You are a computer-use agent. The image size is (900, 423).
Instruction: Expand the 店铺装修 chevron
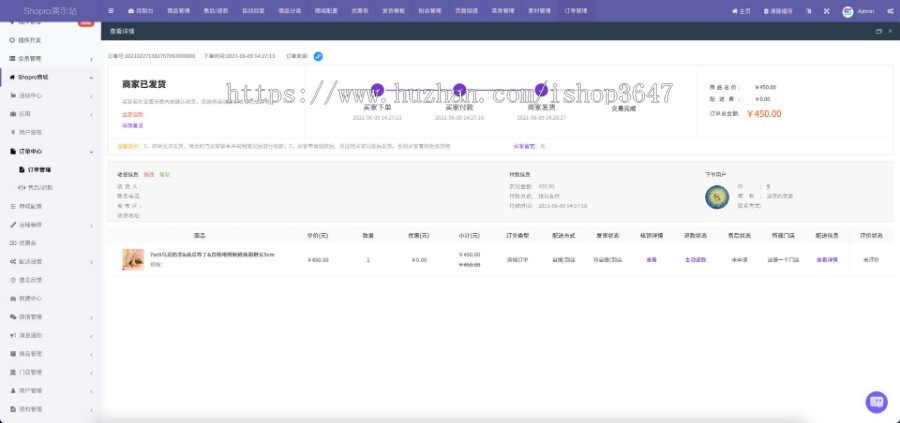91,225
